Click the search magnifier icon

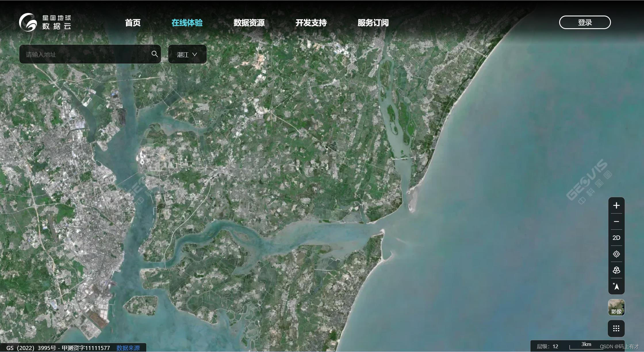click(x=154, y=54)
